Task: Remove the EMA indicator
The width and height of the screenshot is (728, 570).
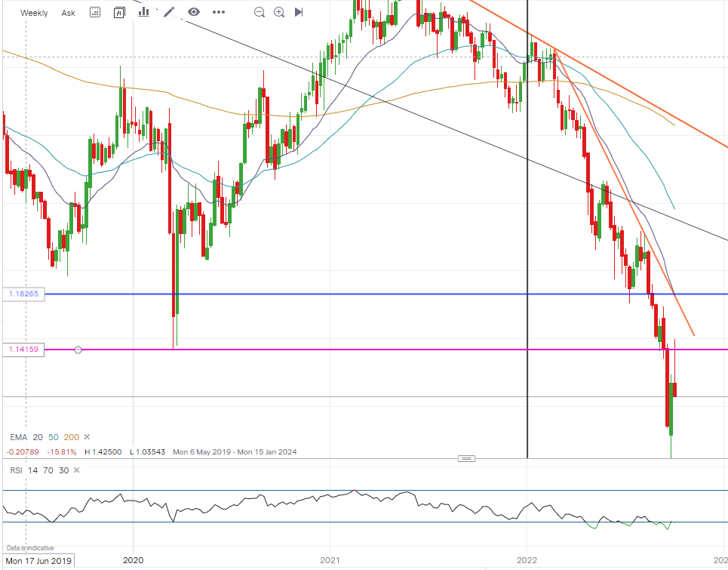Action: coord(87,436)
